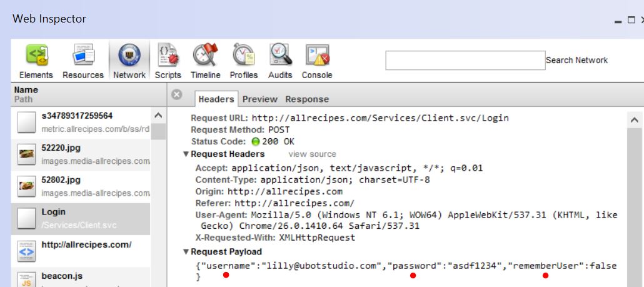Open the Profiles panel icon
The height and width of the screenshot is (287, 644).
(x=244, y=55)
